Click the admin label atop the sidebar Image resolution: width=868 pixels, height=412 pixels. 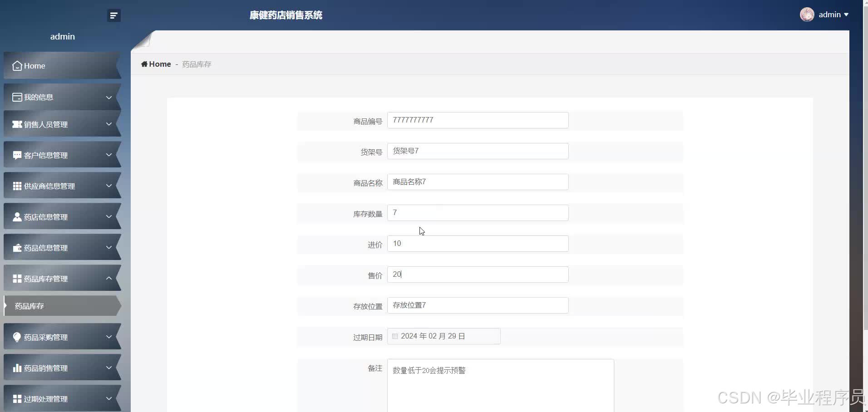(x=62, y=36)
